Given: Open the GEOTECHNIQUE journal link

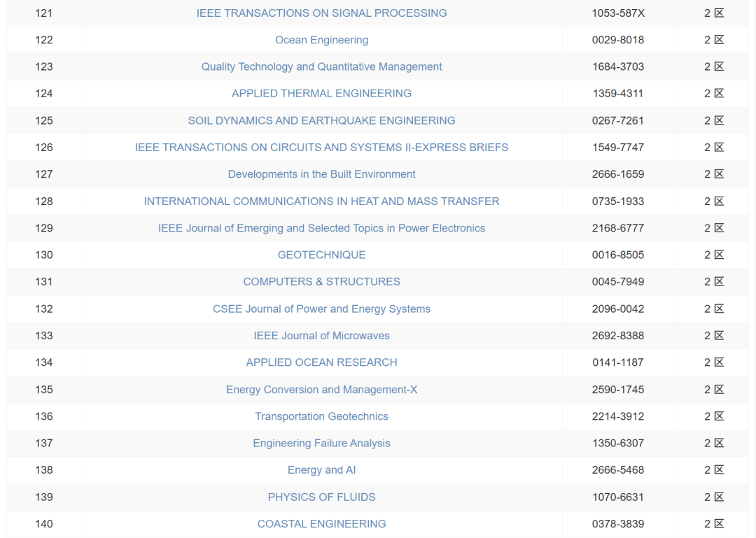Looking at the screenshot, I should [x=321, y=255].
